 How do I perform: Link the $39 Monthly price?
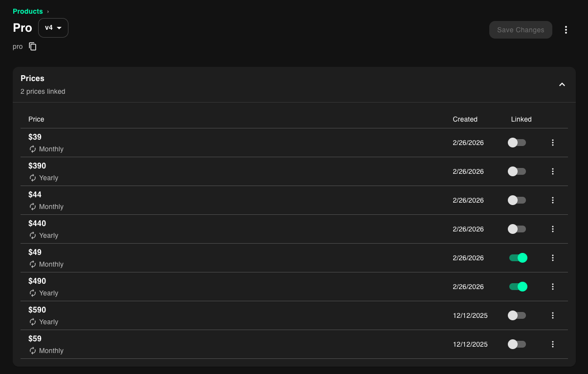[517, 143]
